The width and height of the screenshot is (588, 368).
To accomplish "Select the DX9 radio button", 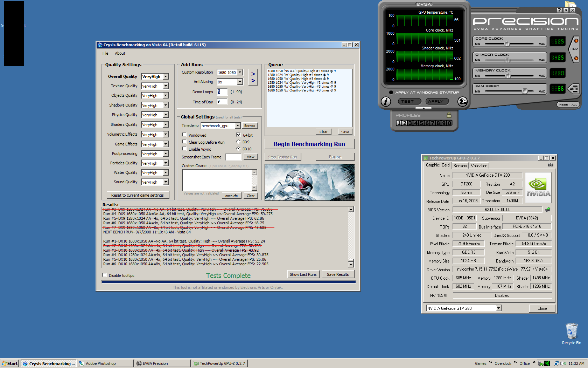I will click(x=238, y=142).
